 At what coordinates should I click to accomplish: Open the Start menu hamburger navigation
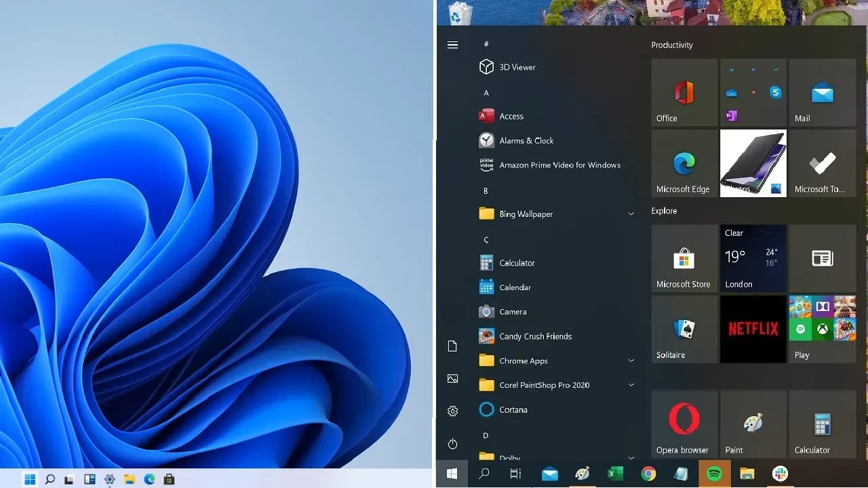(x=452, y=45)
